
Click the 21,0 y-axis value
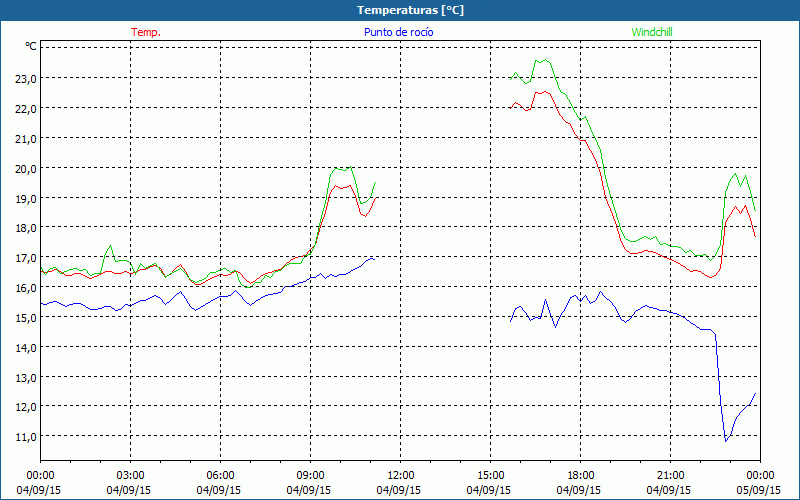(x=28, y=138)
